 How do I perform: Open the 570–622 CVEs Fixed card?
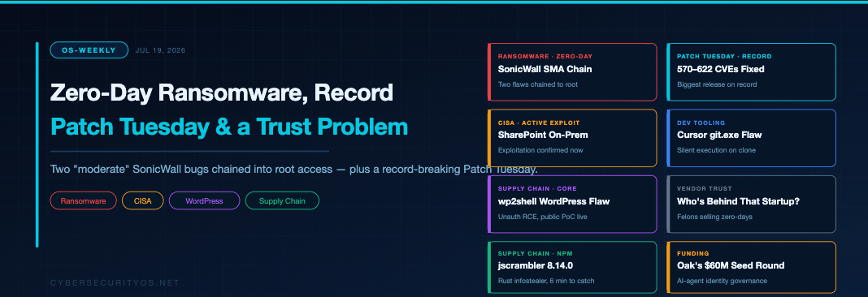(x=751, y=72)
